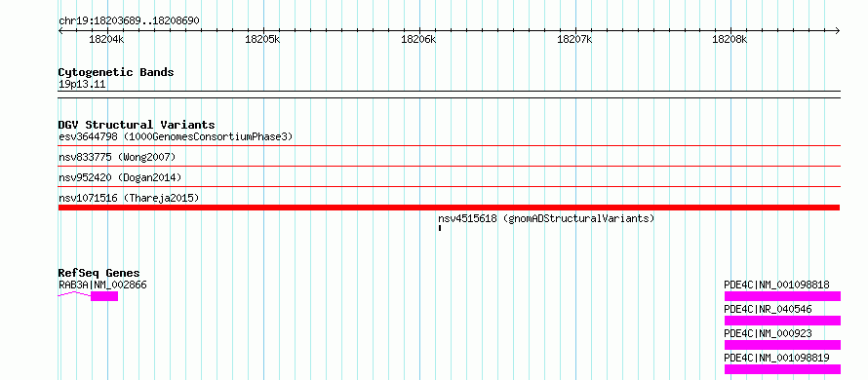Click the magenta RAB3A exon block

click(x=104, y=296)
